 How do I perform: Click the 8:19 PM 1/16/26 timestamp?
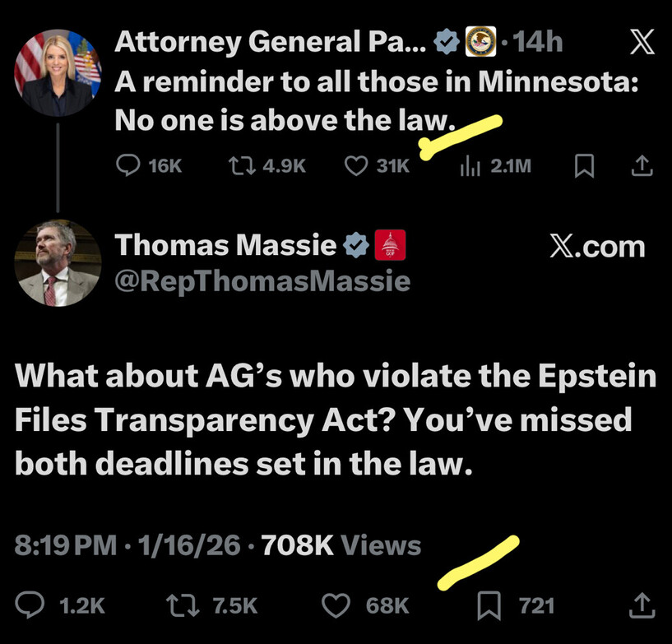tap(128, 544)
